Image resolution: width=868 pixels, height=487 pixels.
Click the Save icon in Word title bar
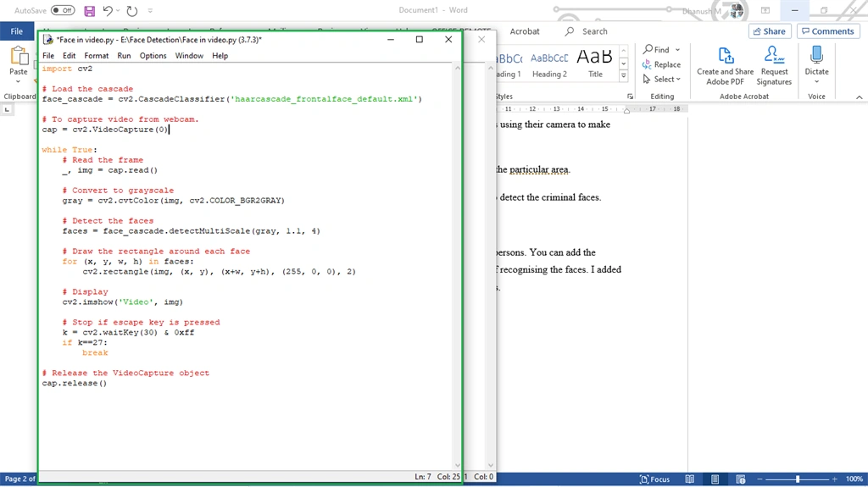[x=89, y=10]
